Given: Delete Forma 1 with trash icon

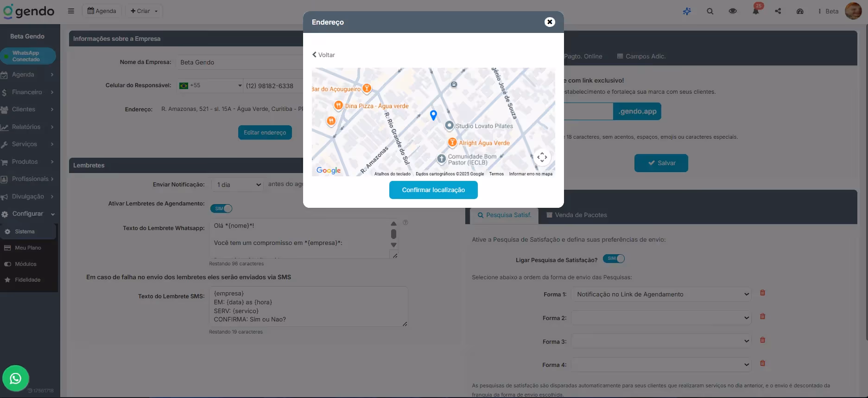Looking at the screenshot, I should point(762,293).
